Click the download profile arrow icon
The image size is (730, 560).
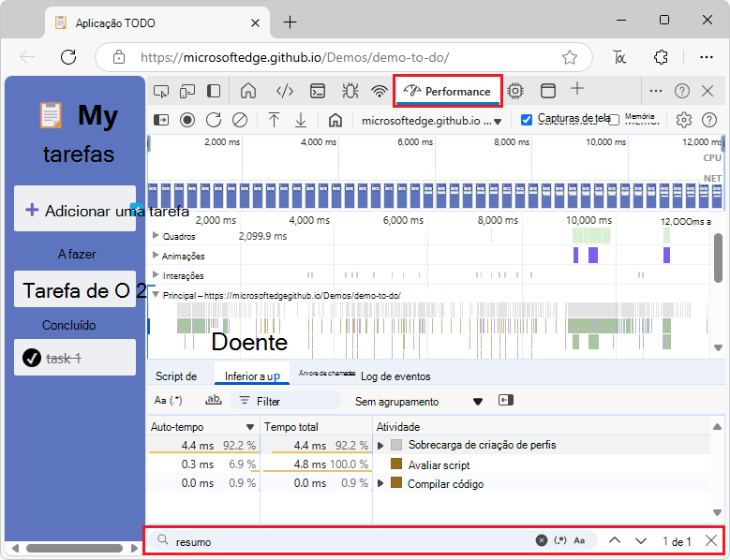coord(301,120)
